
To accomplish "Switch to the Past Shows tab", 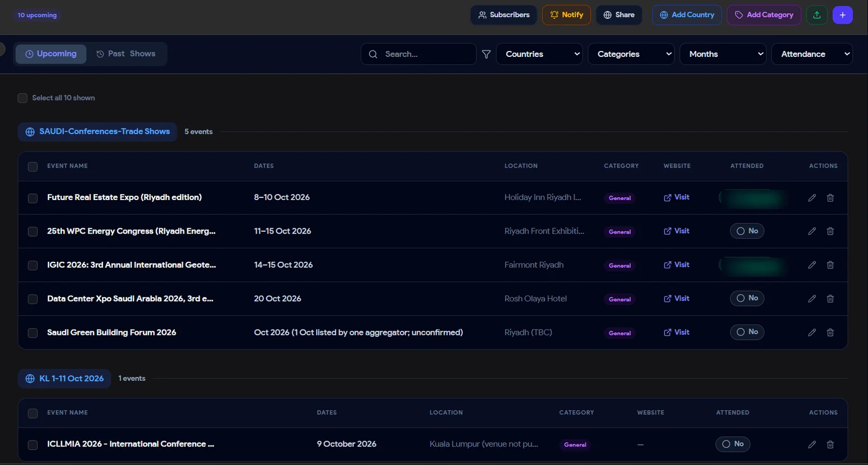I will 126,54.
